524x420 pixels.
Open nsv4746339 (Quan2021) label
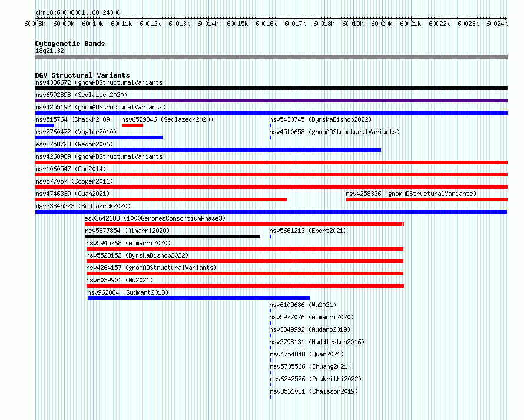point(72,194)
